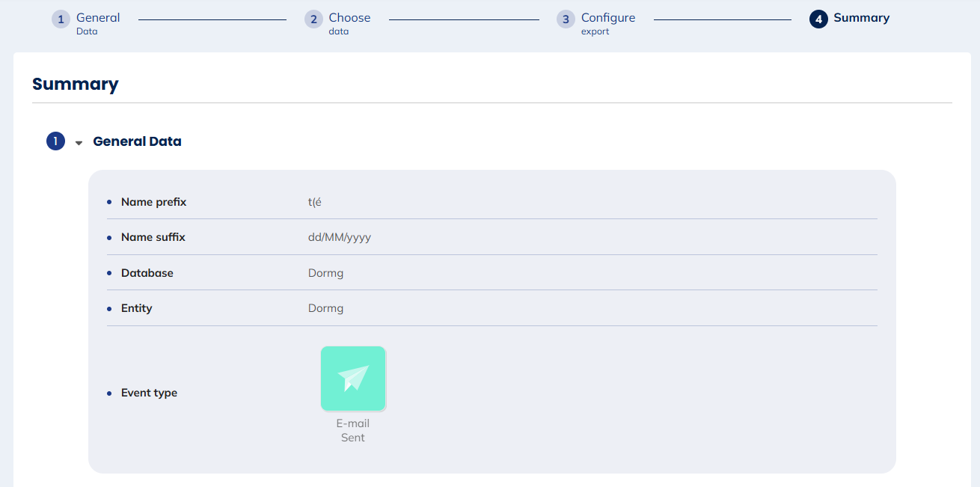Click the "E-mail Sent" caption text

tap(353, 430)
